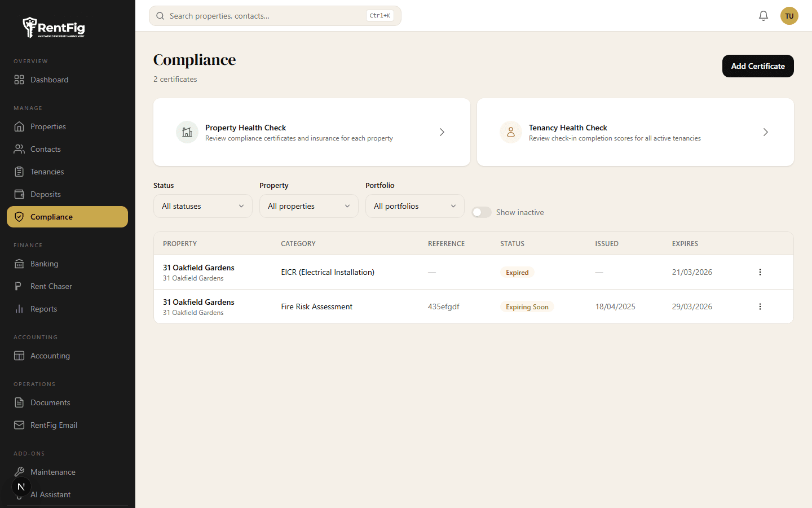Open the Property Health Check card
812x508 pixels.
[312, 132]
